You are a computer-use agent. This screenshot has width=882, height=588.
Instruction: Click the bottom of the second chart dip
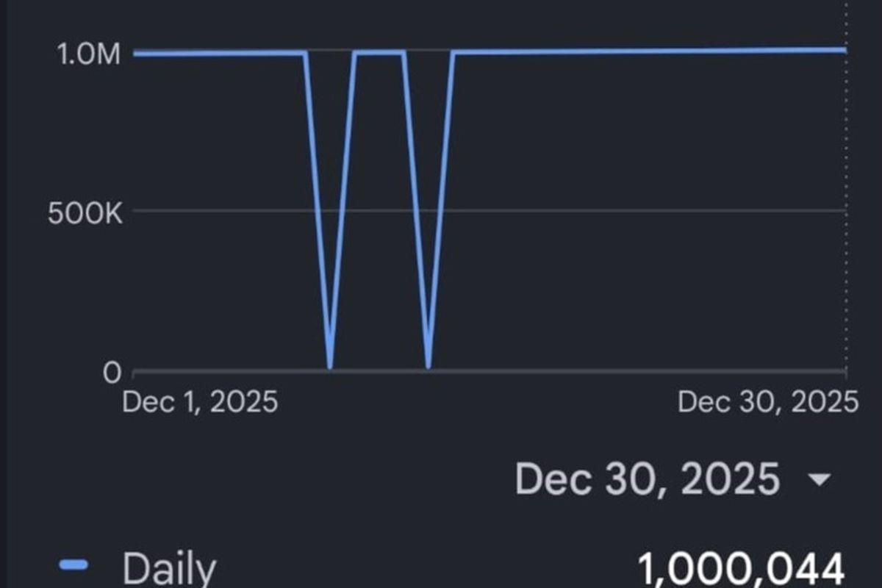pyautogui.click(x=429, y=365)
